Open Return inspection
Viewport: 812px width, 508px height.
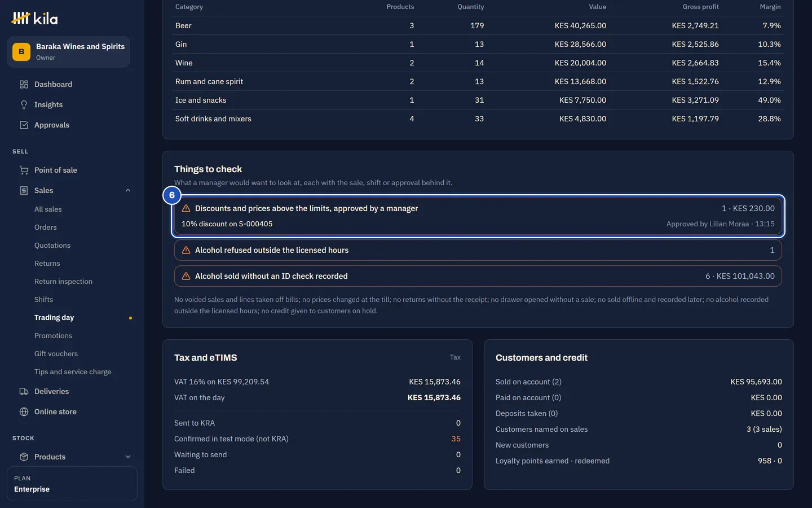63,282
